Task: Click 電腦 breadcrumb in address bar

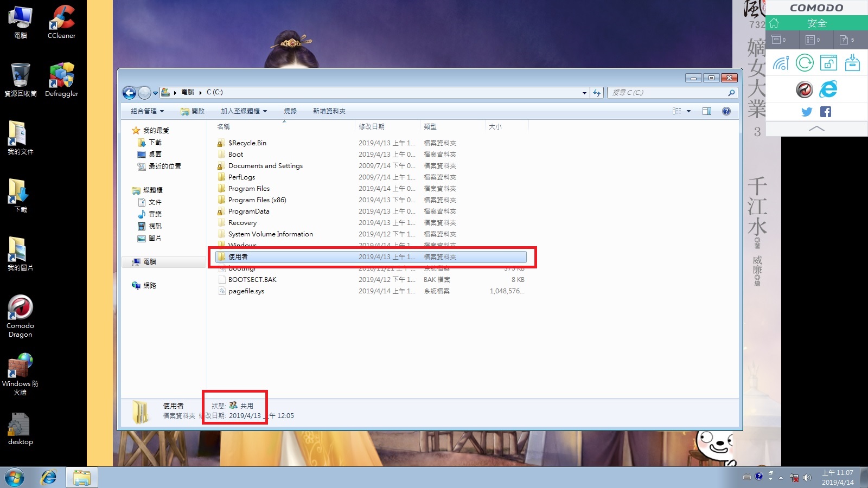Action: pyautogui.click(x=188, y=92)
